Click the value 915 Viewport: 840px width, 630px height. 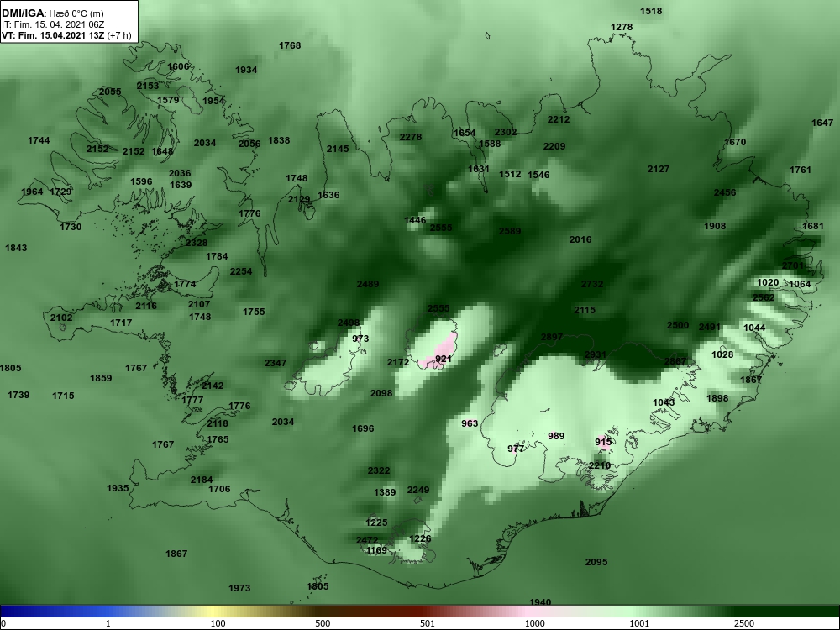pyautogui.click(x=603, y=443)
